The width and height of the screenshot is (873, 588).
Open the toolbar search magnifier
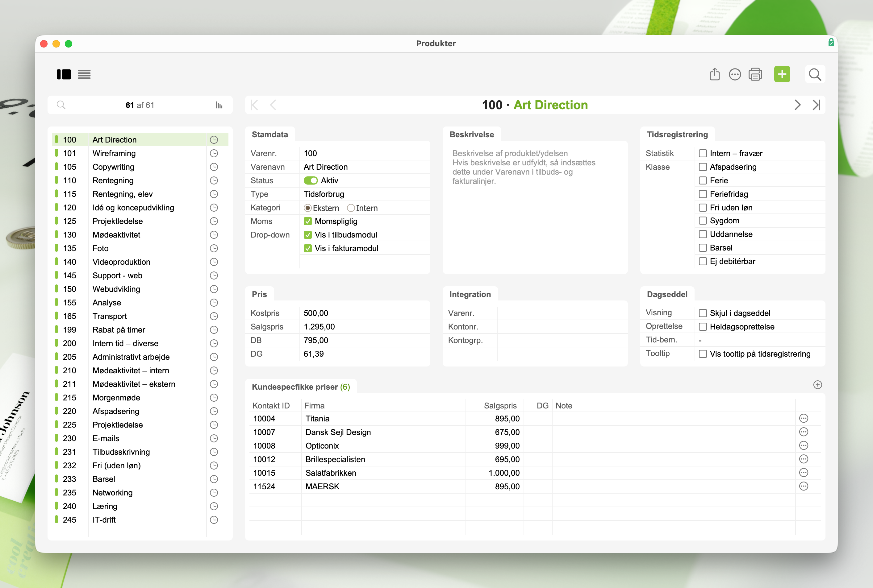click(814, 74)
